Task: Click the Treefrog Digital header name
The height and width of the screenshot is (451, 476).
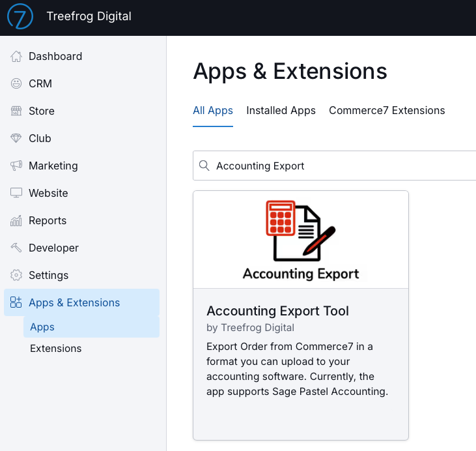Action: [89, 16]
